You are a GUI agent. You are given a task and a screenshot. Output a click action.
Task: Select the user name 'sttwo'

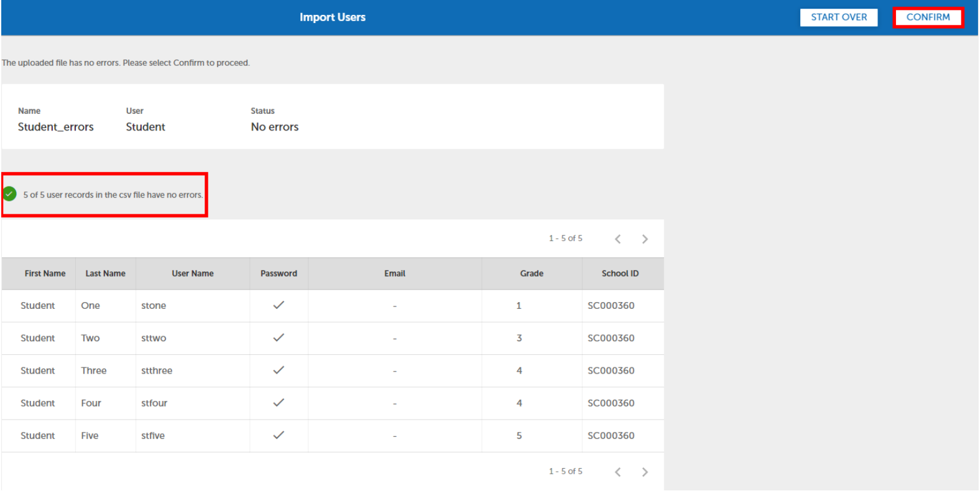point(154,338)
